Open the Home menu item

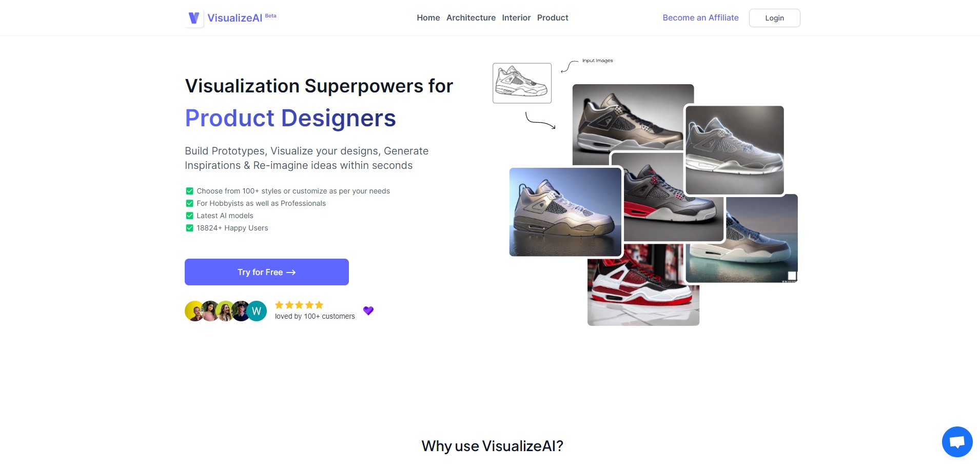428,18
